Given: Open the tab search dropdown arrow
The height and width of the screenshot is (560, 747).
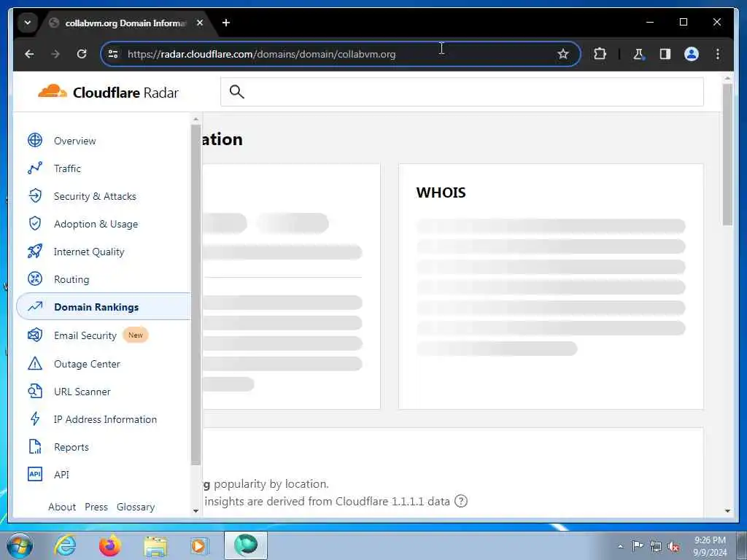Looking at the screenshot, I should coord(28,23).
